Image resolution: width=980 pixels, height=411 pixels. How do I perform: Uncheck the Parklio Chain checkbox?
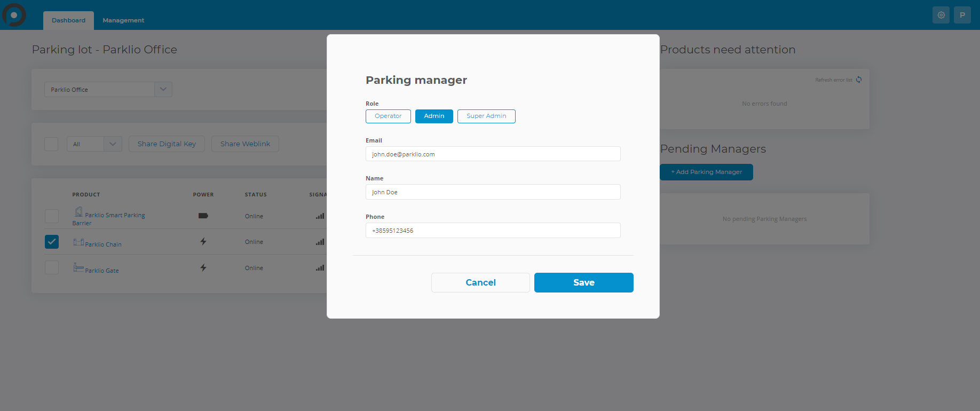[x=52, y=242]
